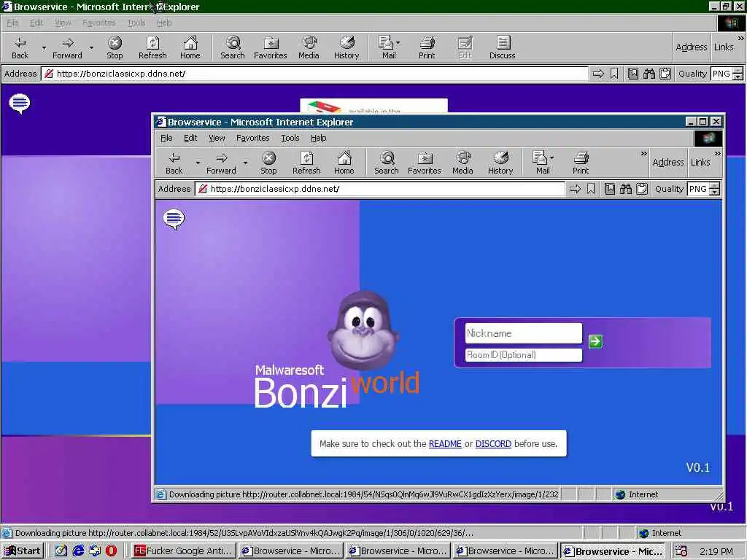
Task: Click Home in the background window toolbar
Action: pyautogui.click(x=190, y=47)
